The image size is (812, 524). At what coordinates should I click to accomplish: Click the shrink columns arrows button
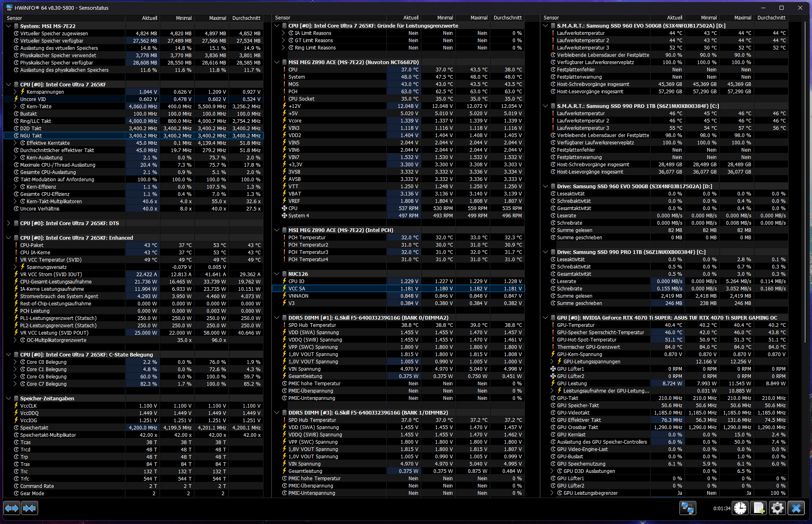pyautogui.click(x=30, y=508)
